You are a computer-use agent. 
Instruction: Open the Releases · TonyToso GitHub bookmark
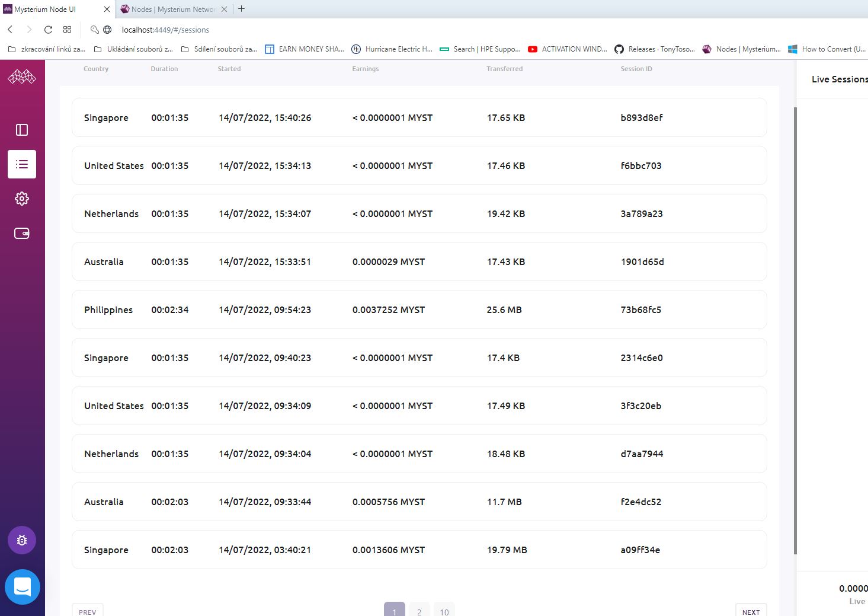655,49
